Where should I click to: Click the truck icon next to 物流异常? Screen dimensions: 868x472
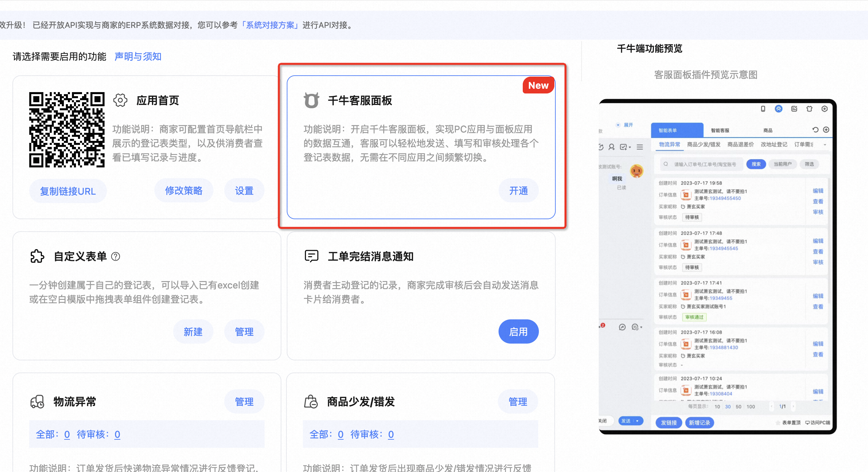pyautogui.click(x=37, y=402)
